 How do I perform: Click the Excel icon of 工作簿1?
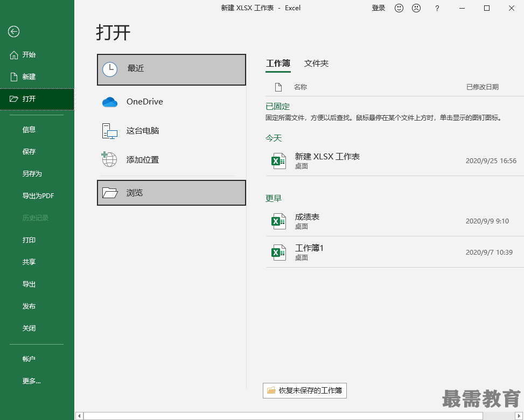coord(278,252)
